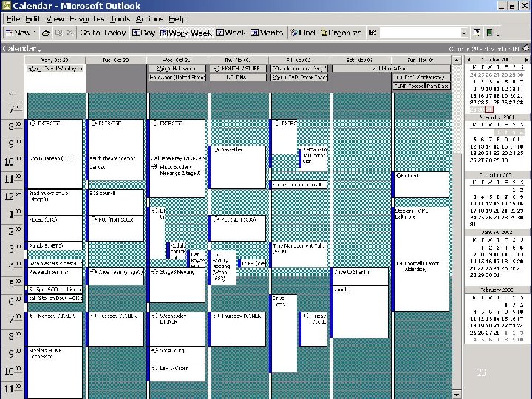Image resolution: width=532 pixels, height=399 pixels.
Task: Select the Halloween all-day event
Action: pyautogui.click(x=177, y=69)
